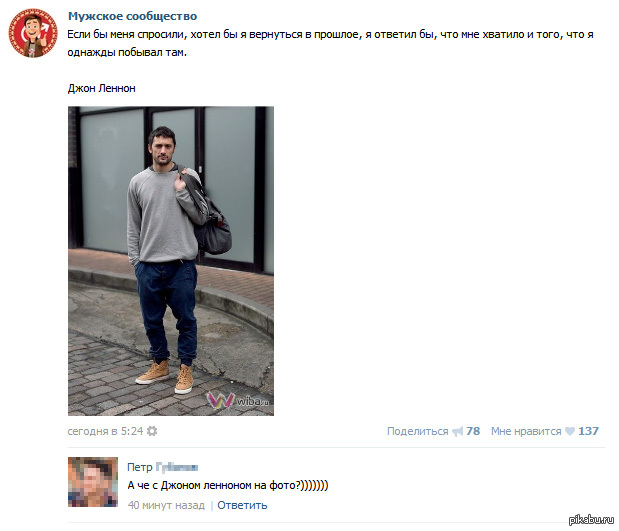Click the share count number 78
619x531 pixels.
473,431
